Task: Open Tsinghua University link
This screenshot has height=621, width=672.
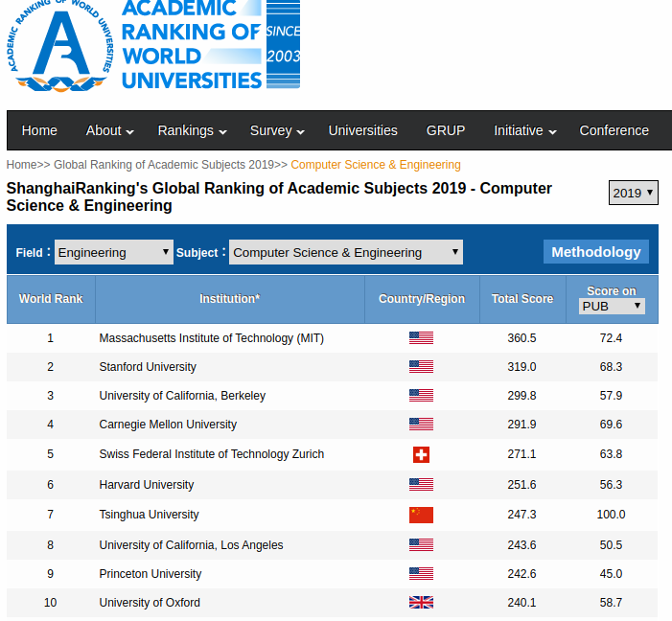Action: pyautogui.click(x=149, y=515)
